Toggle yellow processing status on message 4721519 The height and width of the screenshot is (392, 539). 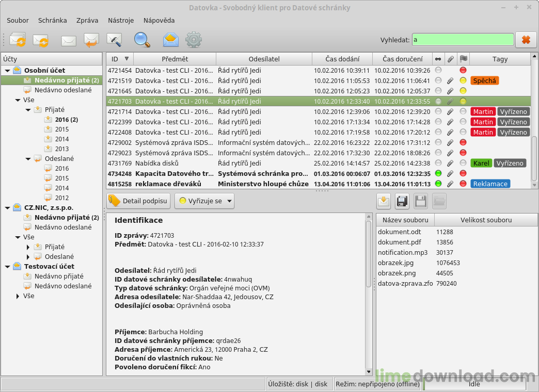click(463, 80)
